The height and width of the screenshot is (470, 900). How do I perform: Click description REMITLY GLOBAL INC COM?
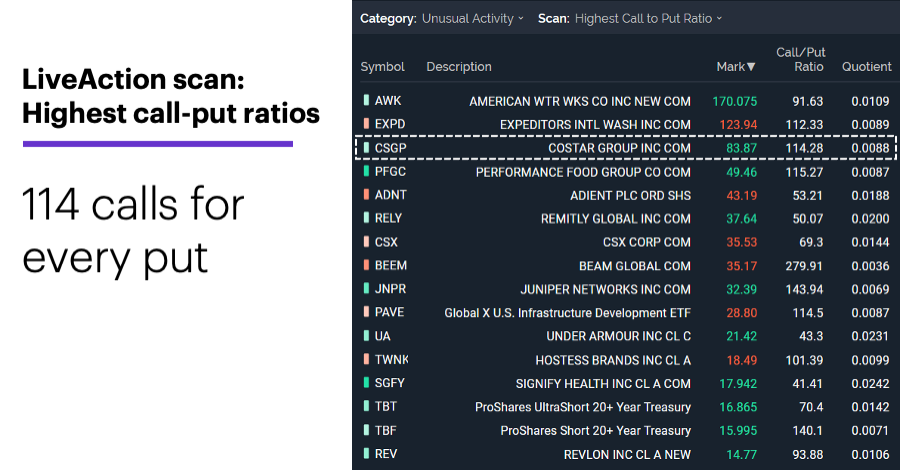tap(616, 219)
